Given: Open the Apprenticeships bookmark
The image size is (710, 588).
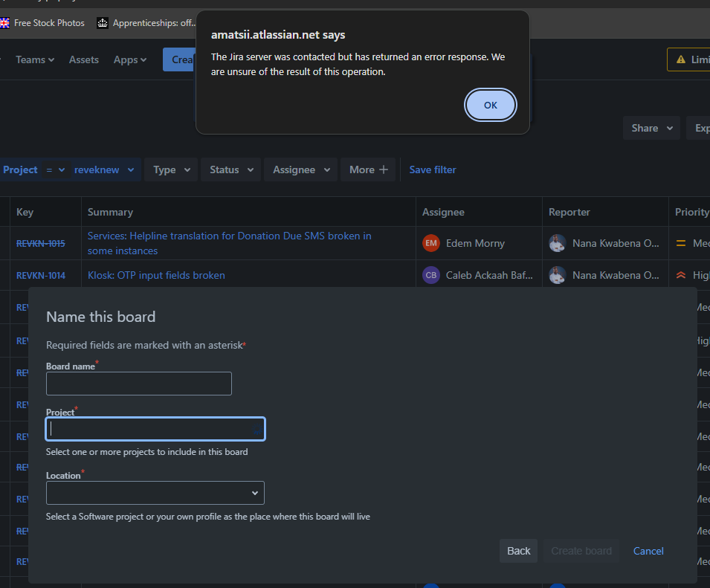Looking at the screenshot, I should [x=146, y=23].
